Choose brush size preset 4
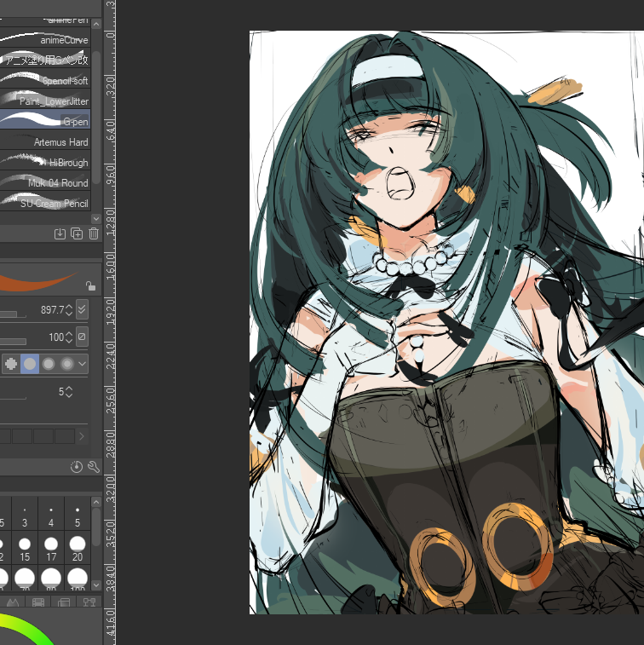The height and width of the screenshot is (645, 644). click(x=51, y=514)
